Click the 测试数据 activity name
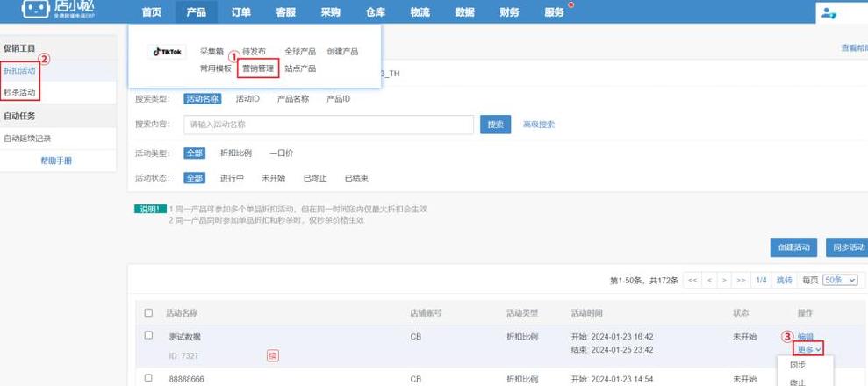This screenshot has height=386, width=868. click(185, 336)
